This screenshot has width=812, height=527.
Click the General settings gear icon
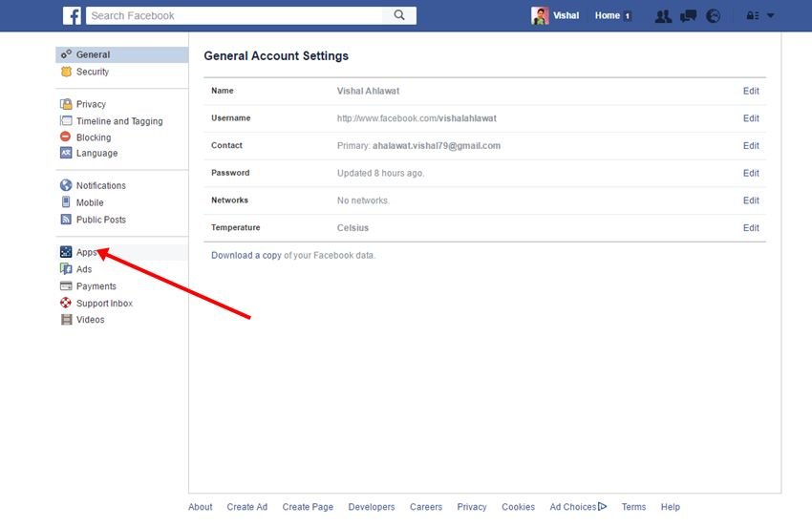click(x=66, y=53)
